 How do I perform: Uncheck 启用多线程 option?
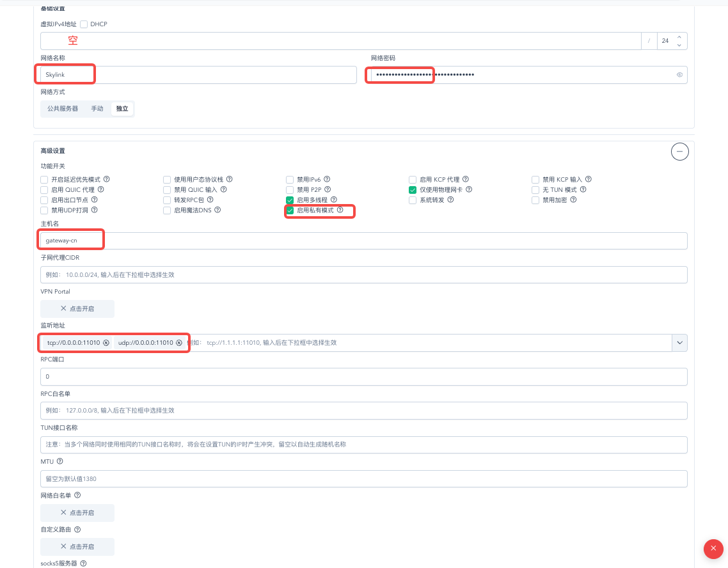(x=290, y=200)
